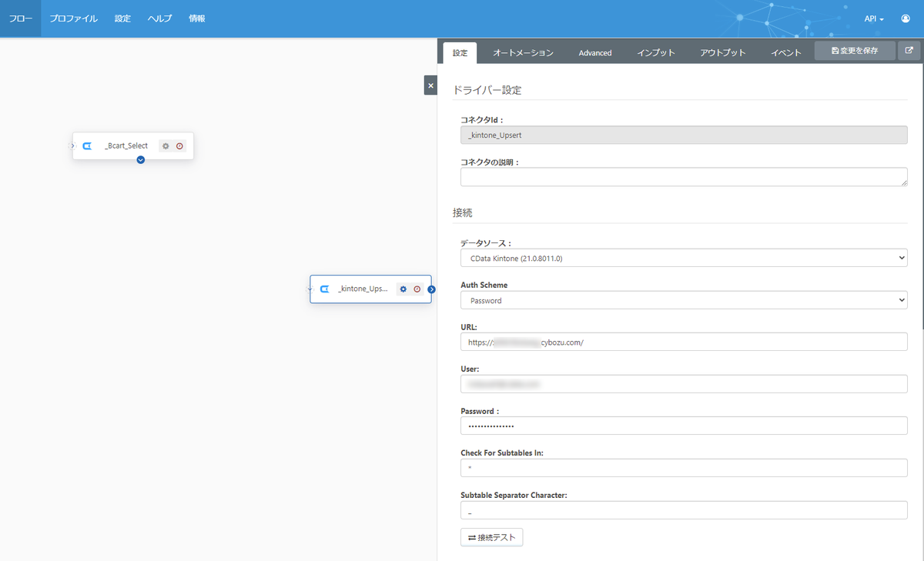Click the CData logo icon on _Bcart_Select

pos(87,146)
